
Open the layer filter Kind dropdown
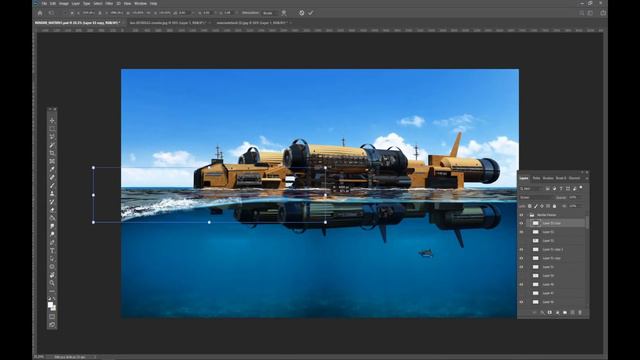pos(531,189)
